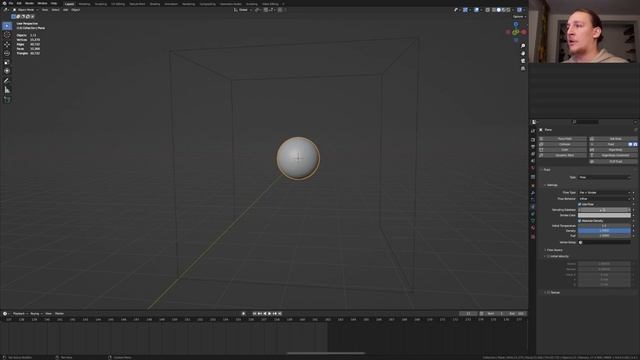Open the Flow Behavior dropdown
This screenshot has width=640, height=360.
click(604, 198)
